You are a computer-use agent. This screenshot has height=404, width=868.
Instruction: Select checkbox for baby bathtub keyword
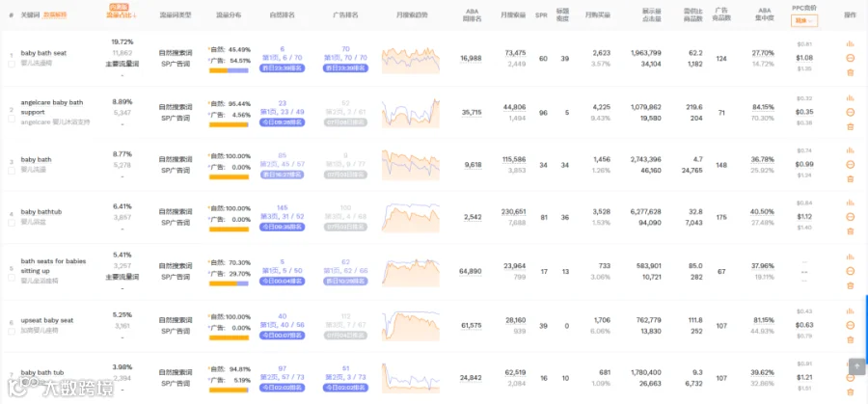coord(12,223)
